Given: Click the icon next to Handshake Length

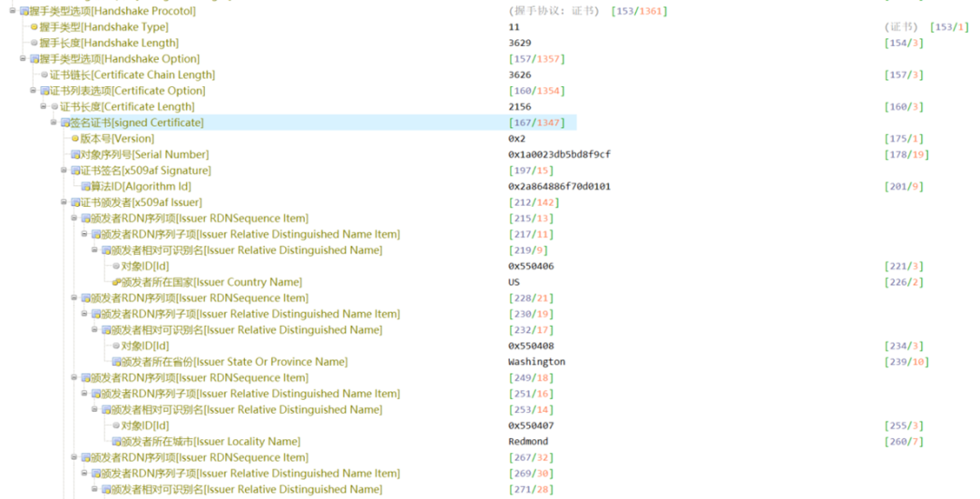Looking at the screenshot, I should [x=34, y=43].
